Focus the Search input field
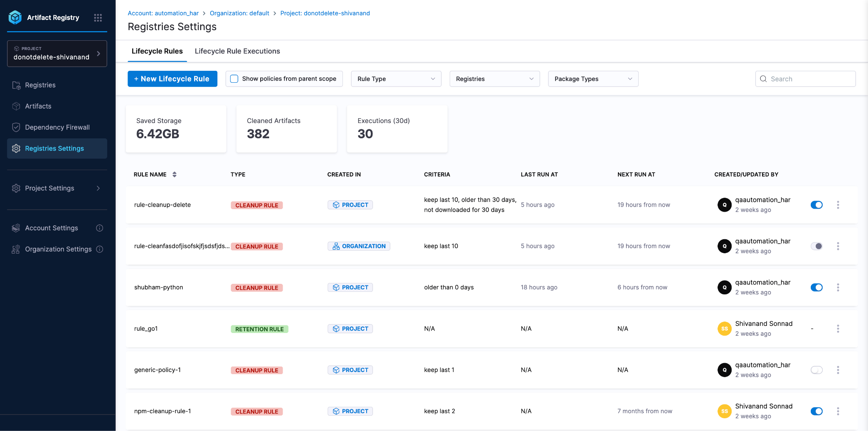This screenshot has width=868, height=431. (805, 79)
